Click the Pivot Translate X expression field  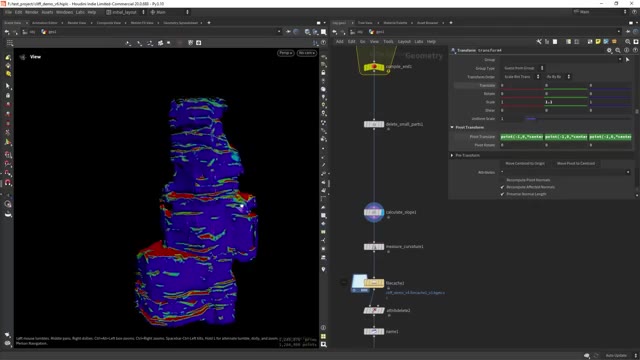pyautogui.click(x=522, y=137)
